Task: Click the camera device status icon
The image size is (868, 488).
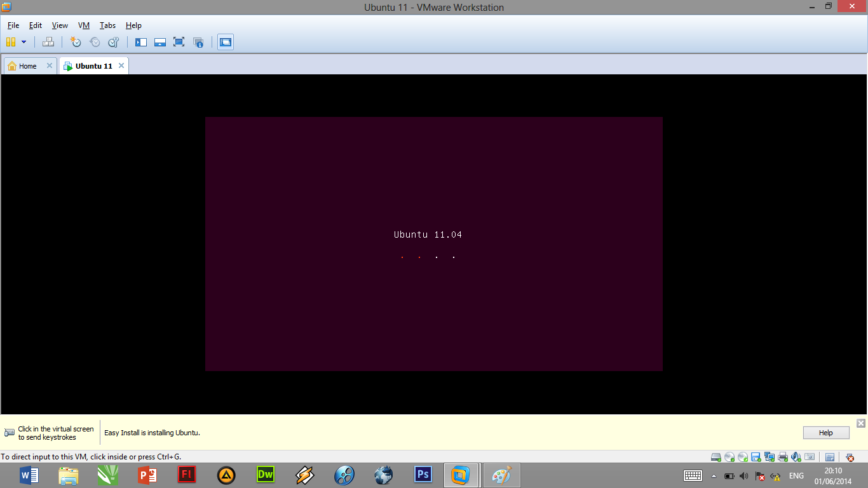Action: pyautogui.click(x=810, y=457)
